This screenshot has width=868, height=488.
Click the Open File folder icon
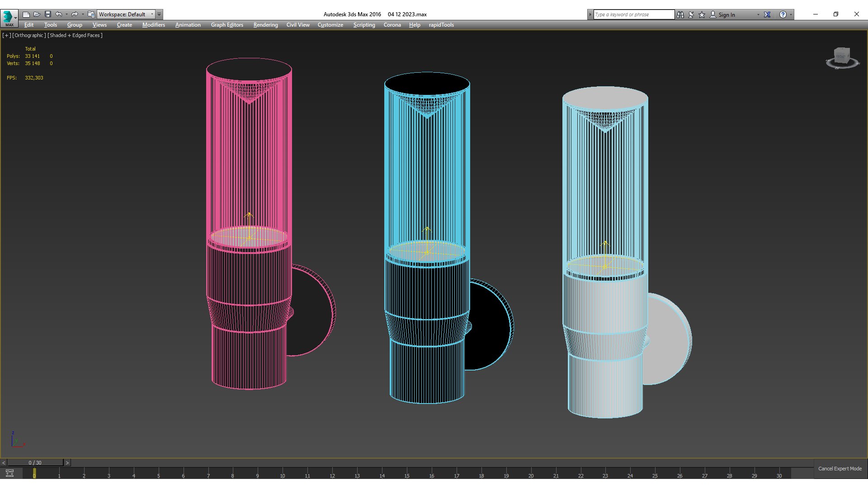[37, 14]
